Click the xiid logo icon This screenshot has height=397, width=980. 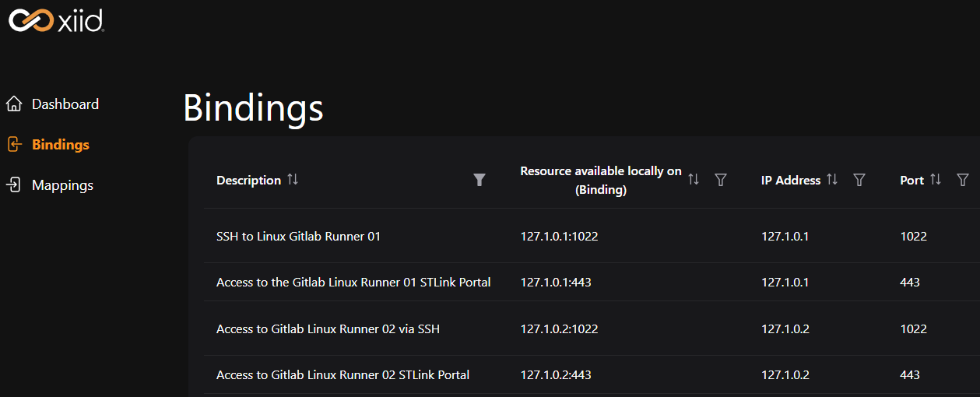[x=30, y=20]
